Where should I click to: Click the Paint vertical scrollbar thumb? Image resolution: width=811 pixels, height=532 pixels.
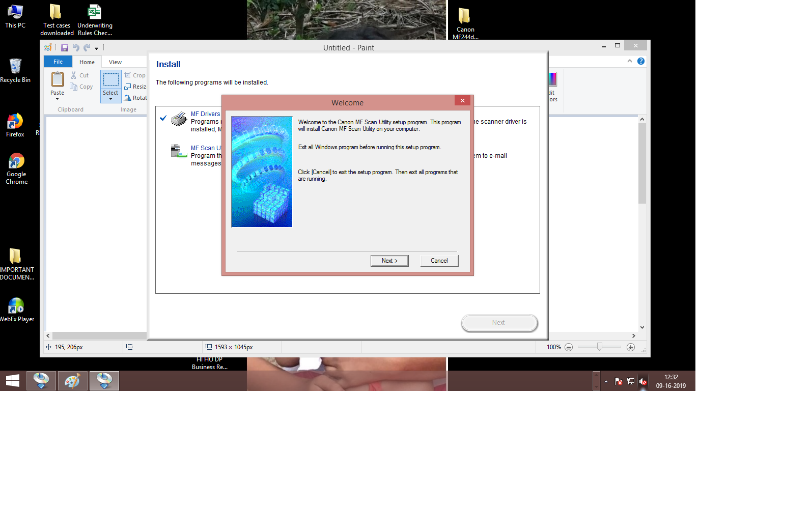[x=642, y=164]
